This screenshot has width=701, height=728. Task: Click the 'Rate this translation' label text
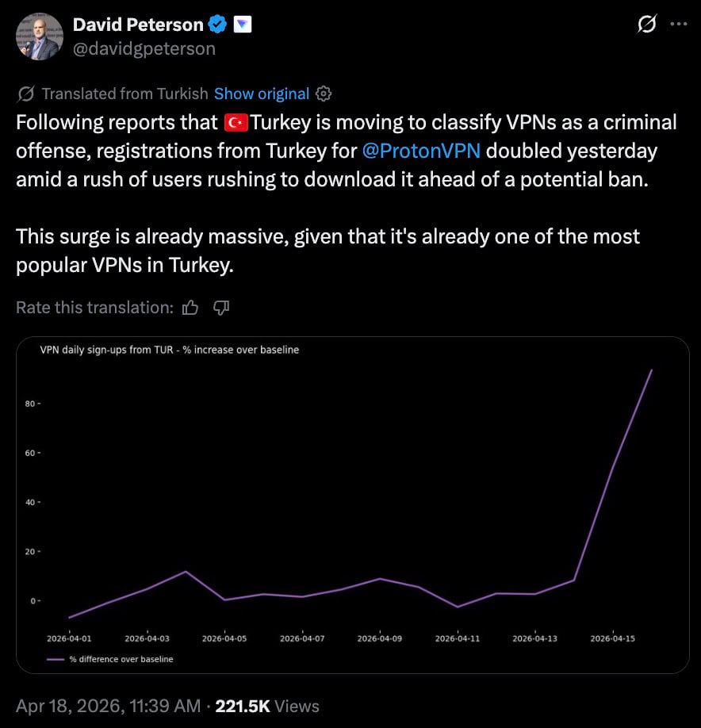(94, 308)
